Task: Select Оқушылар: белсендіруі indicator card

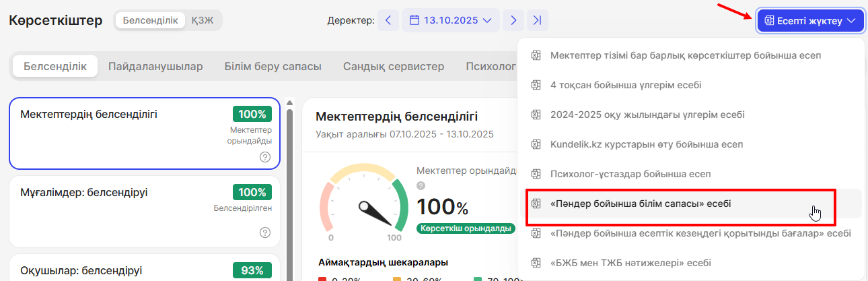Action: coord(144,270)
